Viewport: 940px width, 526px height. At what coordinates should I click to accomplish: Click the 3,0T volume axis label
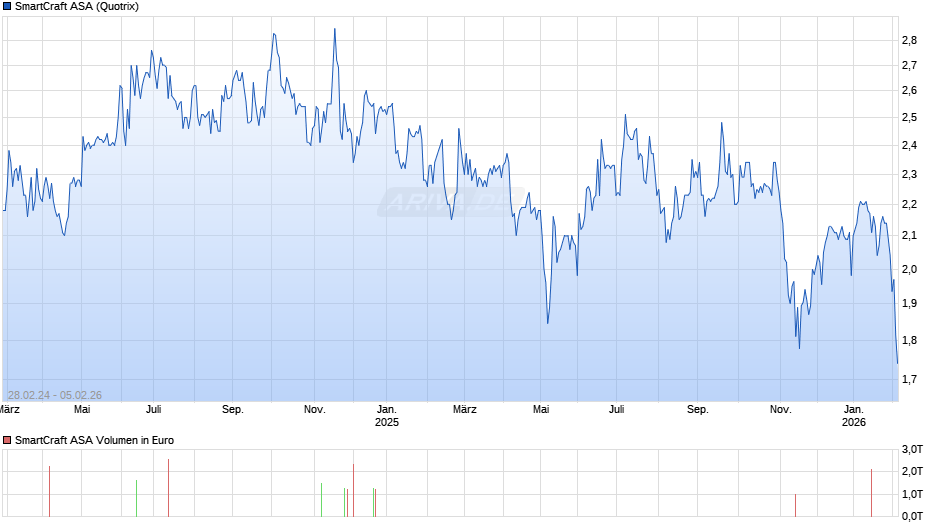coord(912,449)
